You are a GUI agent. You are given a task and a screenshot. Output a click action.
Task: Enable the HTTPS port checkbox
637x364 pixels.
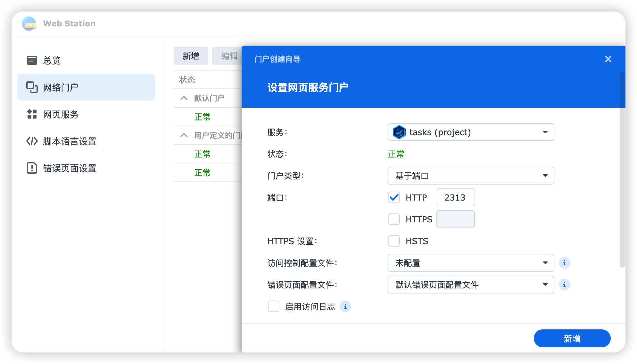(x=394, y=219)
